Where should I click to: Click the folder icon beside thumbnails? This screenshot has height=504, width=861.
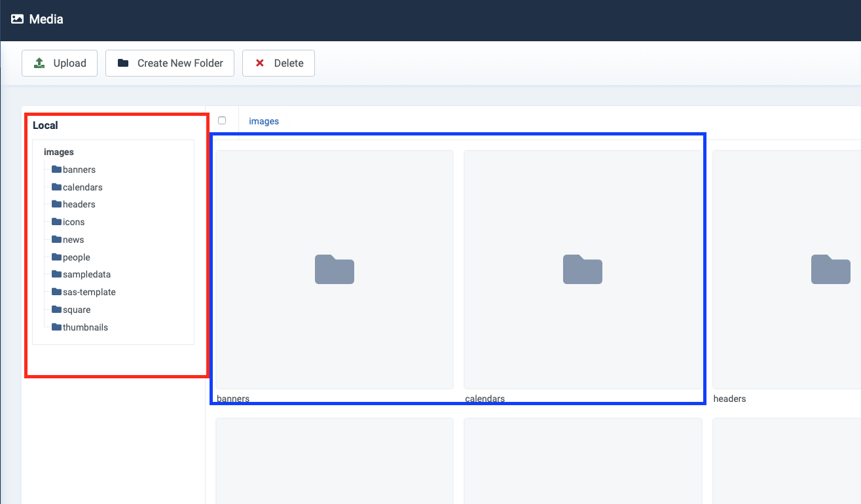pos(56,327)
